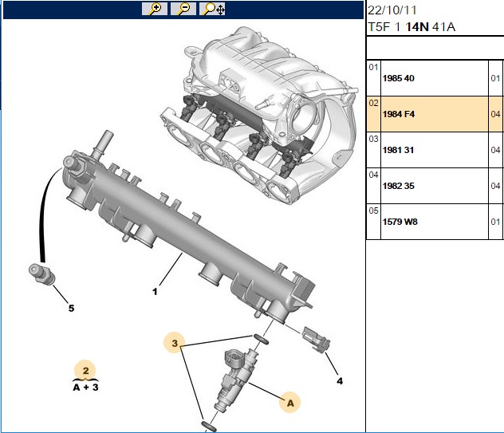Click highlighted callout A on injector
This screenshot has height=433, width=504.
pyautogui.click(x=290, y=403)
